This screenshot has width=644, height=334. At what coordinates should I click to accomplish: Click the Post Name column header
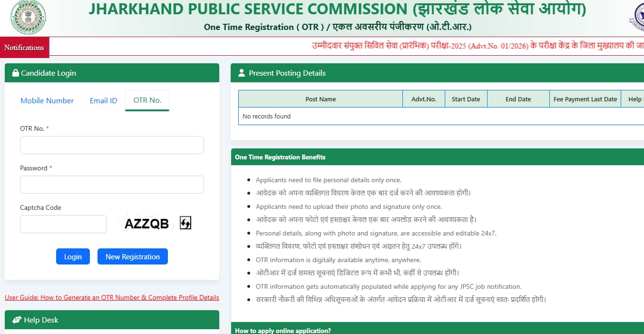(x=321, y=99)
